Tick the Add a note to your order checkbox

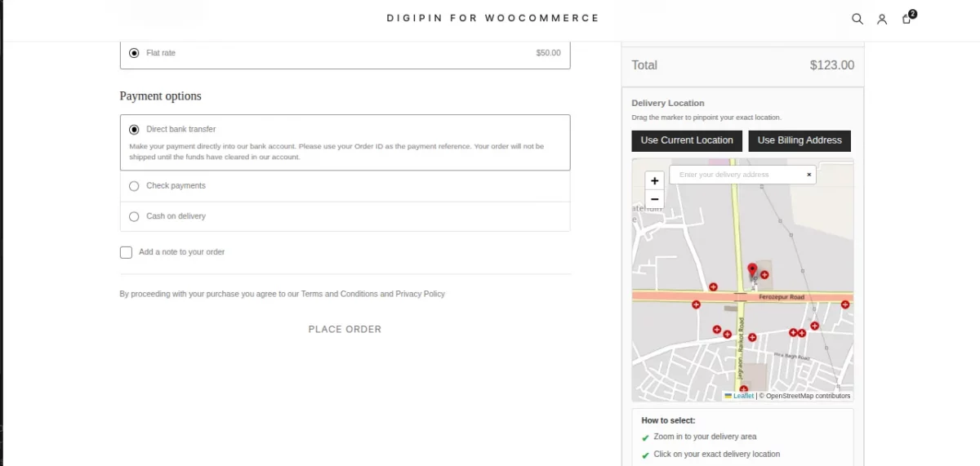coord(126,252)
